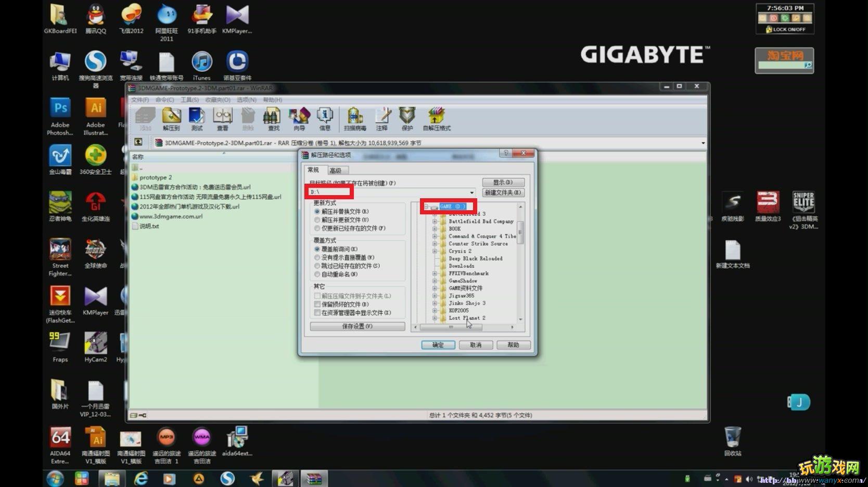Select 解压并替换文件 (R) radio button
This screenshot has width=868, height=487.
pos(317,211)
